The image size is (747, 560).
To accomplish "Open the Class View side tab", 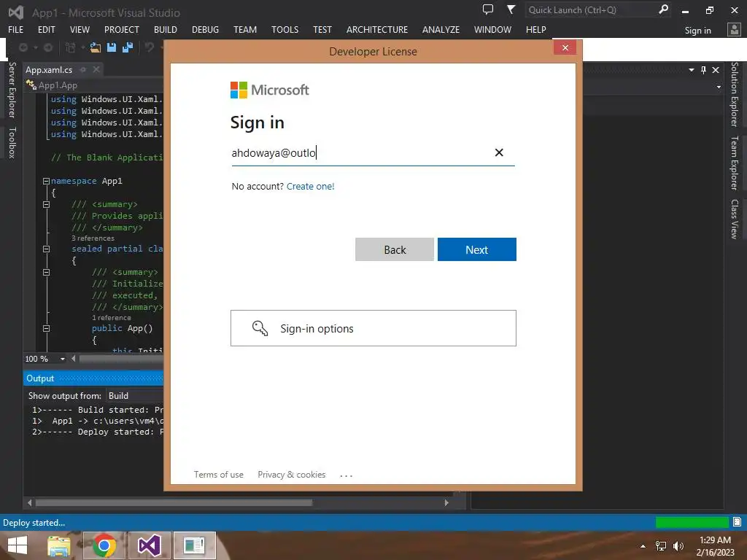I will tap(735, 219).
